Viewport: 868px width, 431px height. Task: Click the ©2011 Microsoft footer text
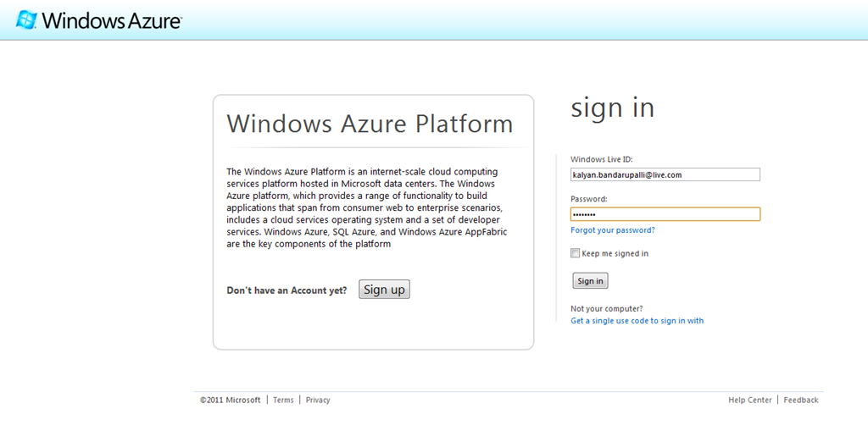[x=231, y=400]
